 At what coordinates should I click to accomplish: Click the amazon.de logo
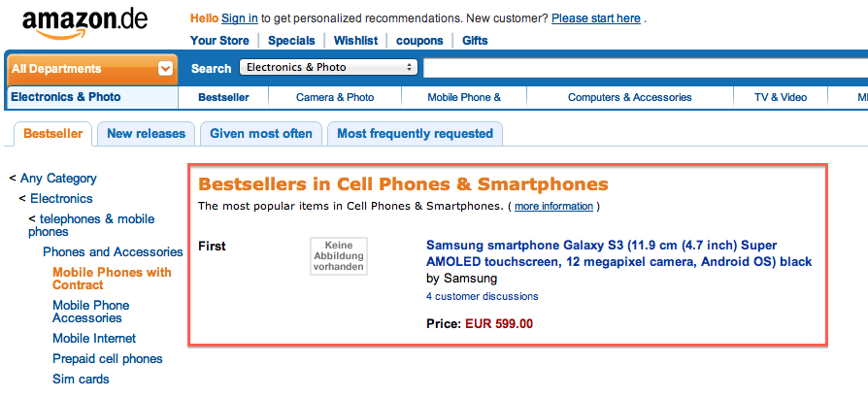[84, 24]
